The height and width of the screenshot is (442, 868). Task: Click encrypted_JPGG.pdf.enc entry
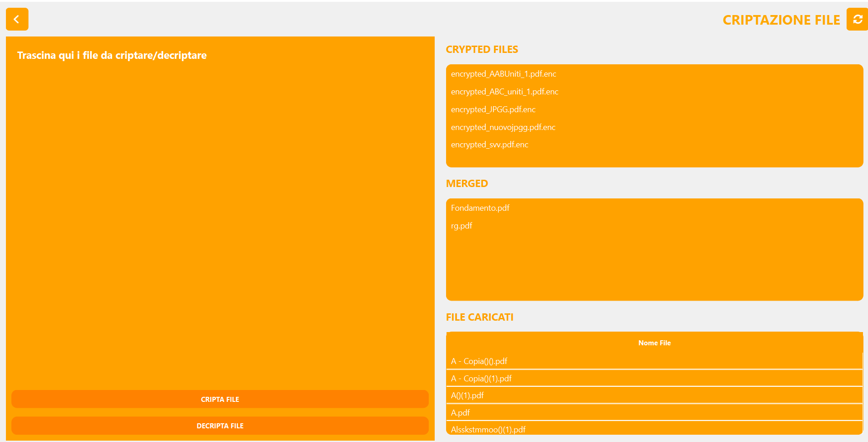(x=493, y=109)
